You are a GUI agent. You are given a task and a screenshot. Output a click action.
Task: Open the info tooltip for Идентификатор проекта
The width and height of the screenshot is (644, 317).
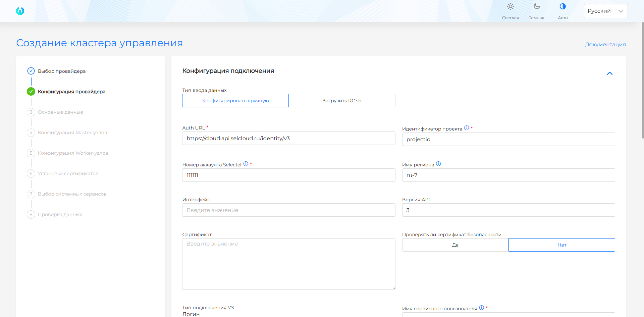tap(467, 127)
